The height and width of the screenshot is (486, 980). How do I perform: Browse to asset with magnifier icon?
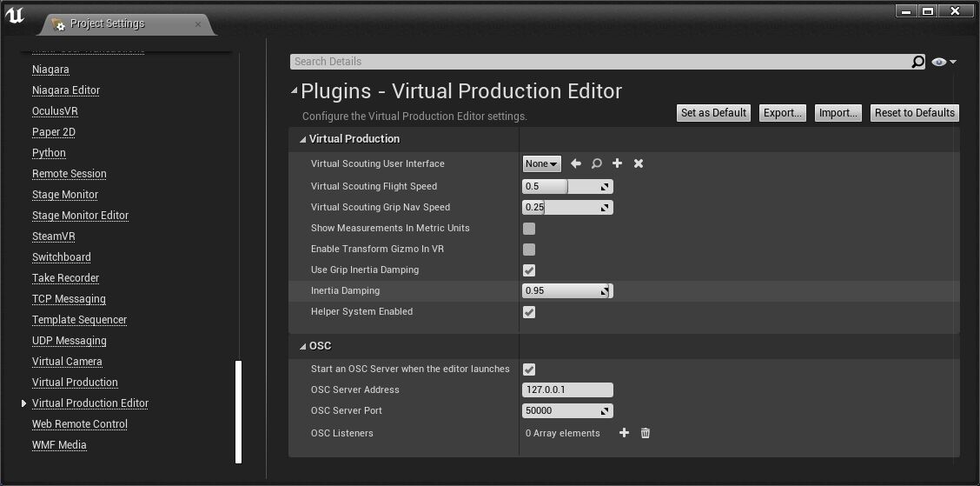click(597, 163)
